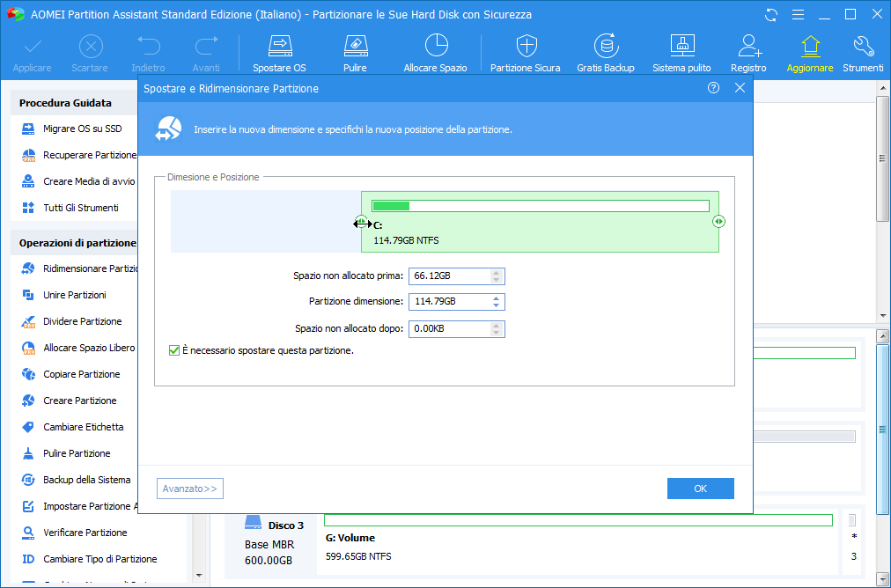Increase Partizione dimensione with up arrow
The width and height of the screenshot is (891, 588).
pos(496,298)
